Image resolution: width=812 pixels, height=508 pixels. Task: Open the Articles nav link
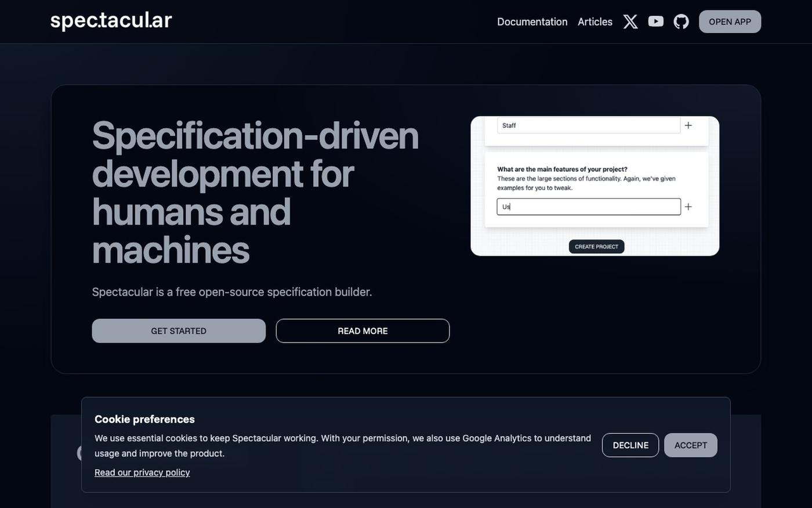(595, 21)
